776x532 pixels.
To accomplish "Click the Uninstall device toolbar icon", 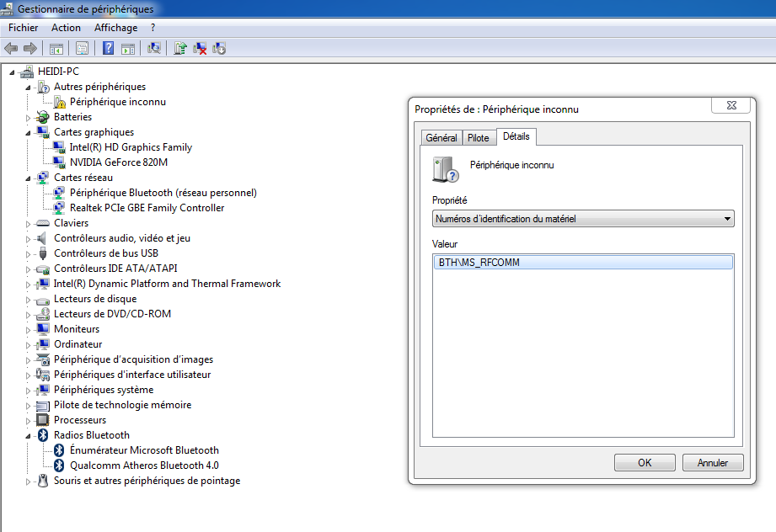I will pos(200,49).
